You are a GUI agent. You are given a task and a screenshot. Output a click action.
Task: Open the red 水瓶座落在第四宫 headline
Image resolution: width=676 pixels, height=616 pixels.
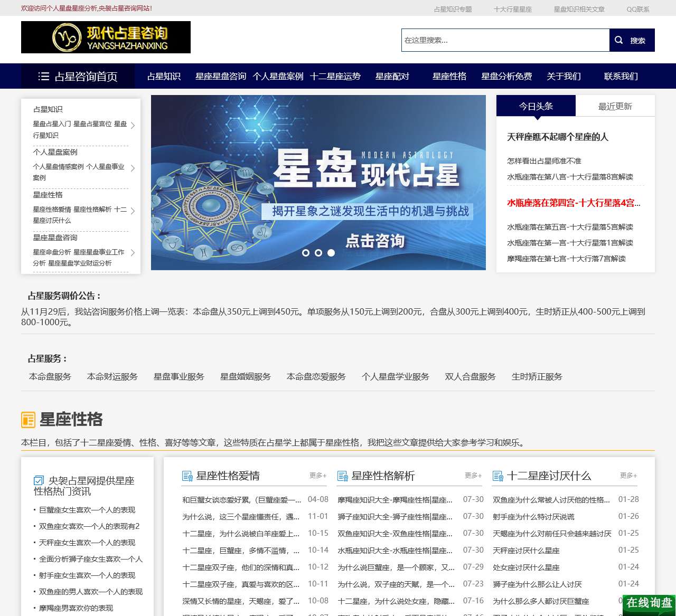pos(574,203)
